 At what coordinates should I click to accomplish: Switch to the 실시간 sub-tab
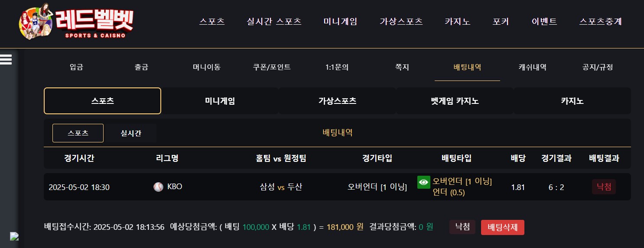point(131,133)
